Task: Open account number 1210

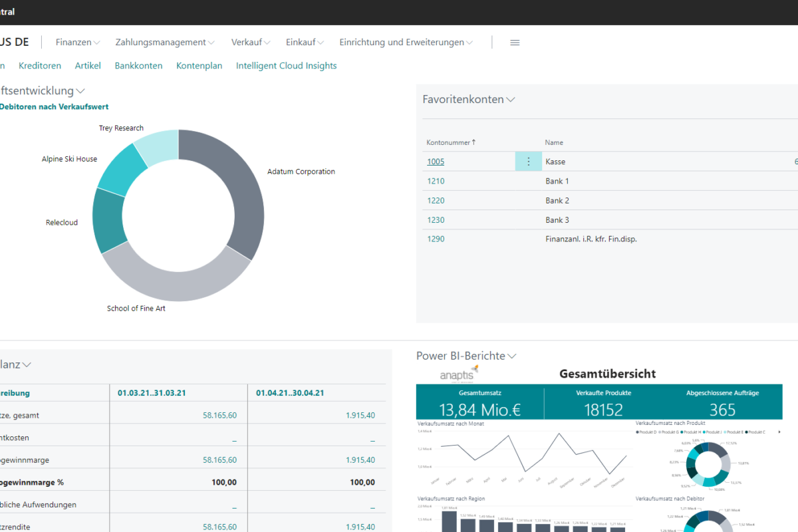Action: 436,181
